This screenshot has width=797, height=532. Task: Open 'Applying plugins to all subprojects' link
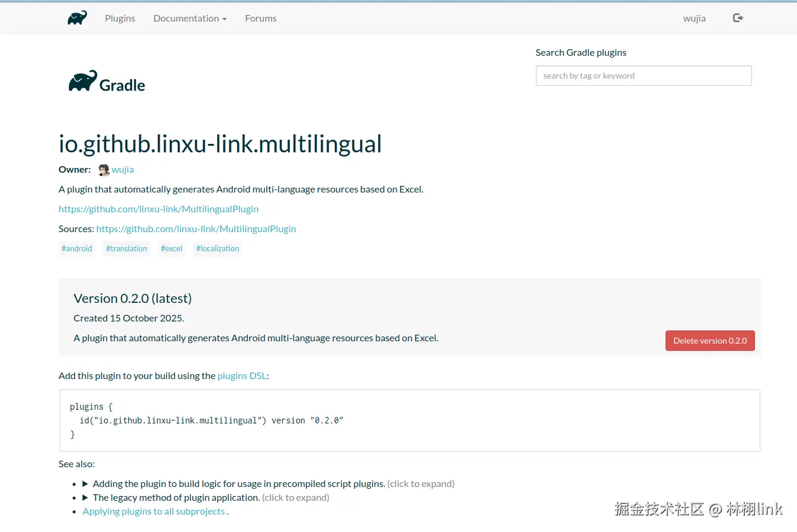[x=154, y=511]
